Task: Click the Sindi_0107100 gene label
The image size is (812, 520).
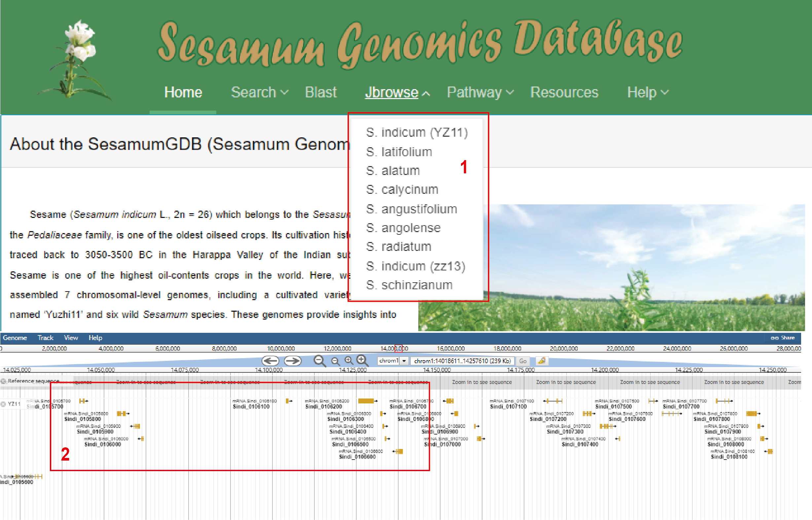Action: coord(508,406)
